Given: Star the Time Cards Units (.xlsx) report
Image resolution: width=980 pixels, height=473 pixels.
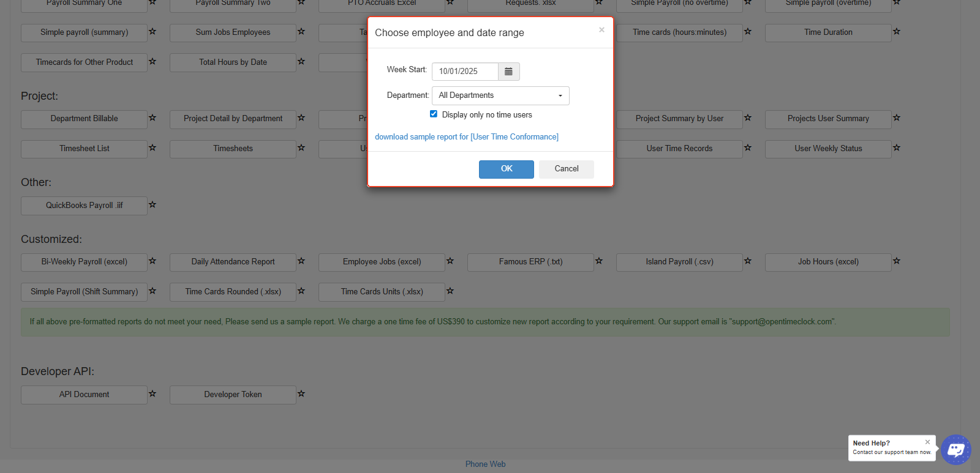Looking at the screenshot, I should pyautogui.click(x=450, y=291).
